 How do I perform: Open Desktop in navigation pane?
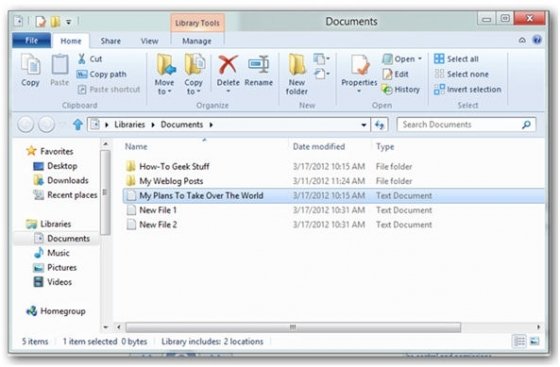[55, 166]
